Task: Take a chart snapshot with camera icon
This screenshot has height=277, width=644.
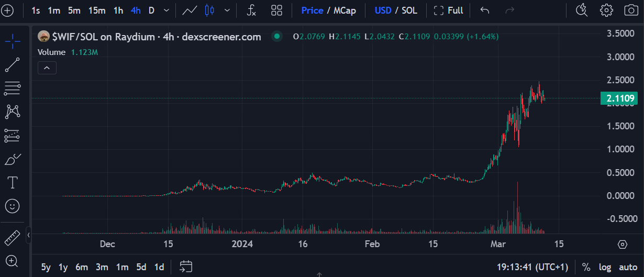Action: coord(631,10)
